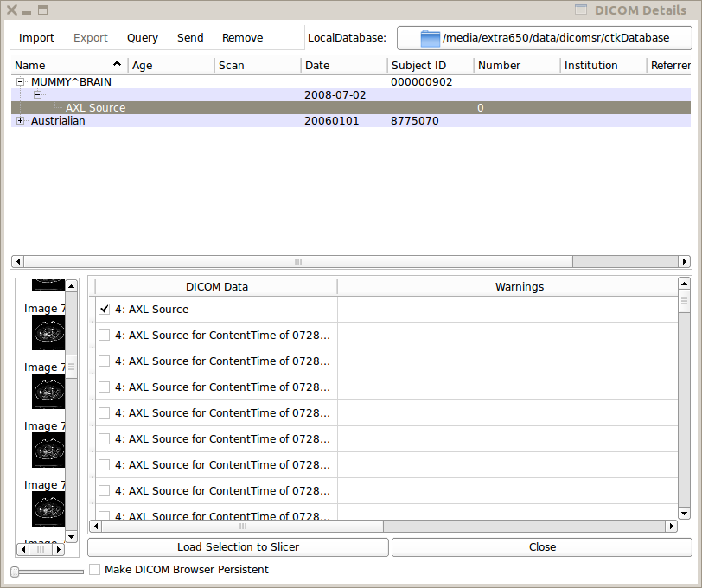The height and width of the screenshot is (588, 702).
Task: Expand the Australian patient node
Action: pos(21,121)
